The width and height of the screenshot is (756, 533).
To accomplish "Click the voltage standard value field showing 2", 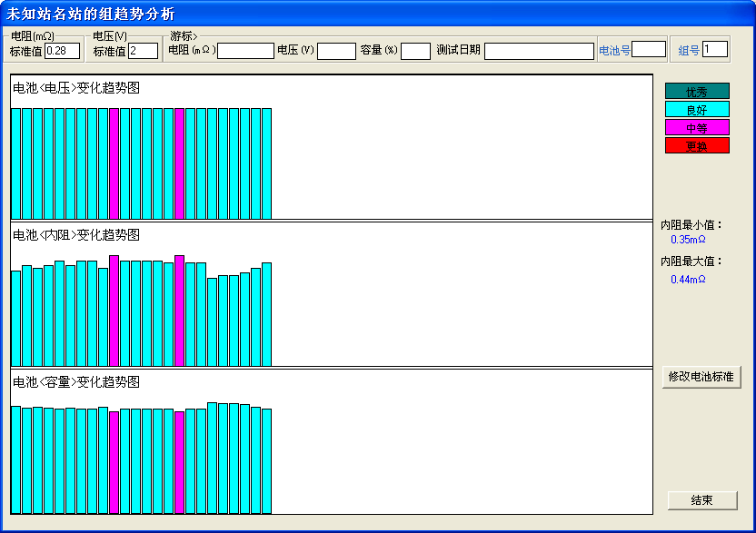I will click(144, 51).
